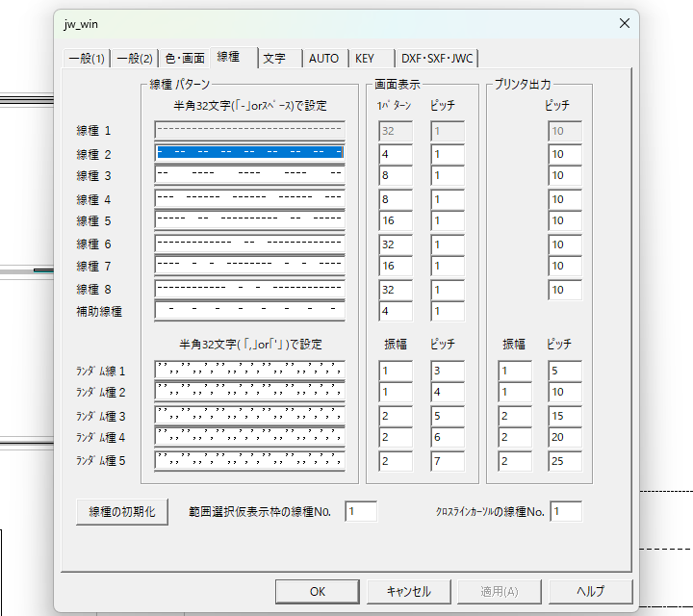Image resolution: width=693 pixels, height=616 pixels.
Task: Click 補助線種 screen ピッチ field
Action: pos(448,311)
